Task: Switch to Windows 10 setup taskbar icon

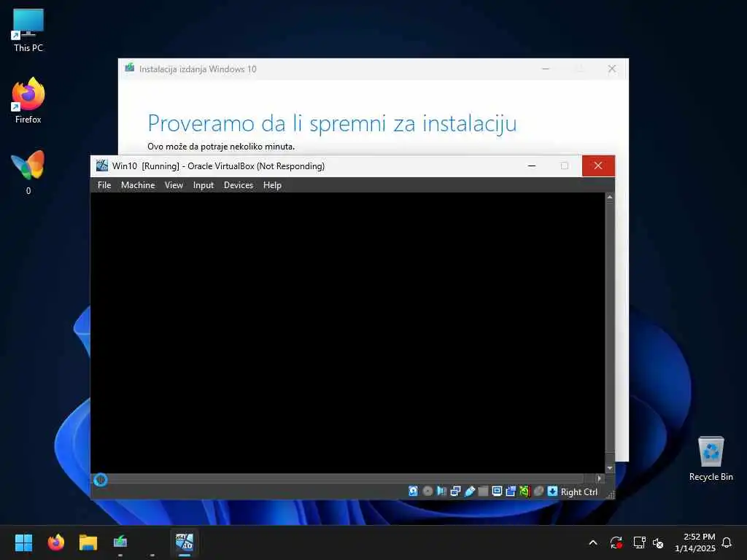Action: pos(120,542)
